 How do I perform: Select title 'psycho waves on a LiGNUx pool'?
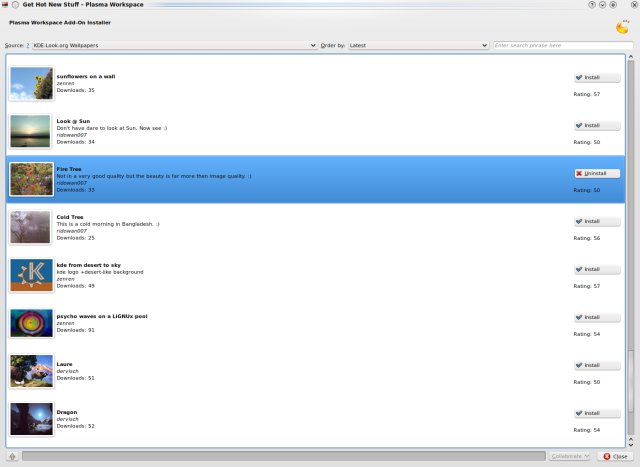click(102, 316)
